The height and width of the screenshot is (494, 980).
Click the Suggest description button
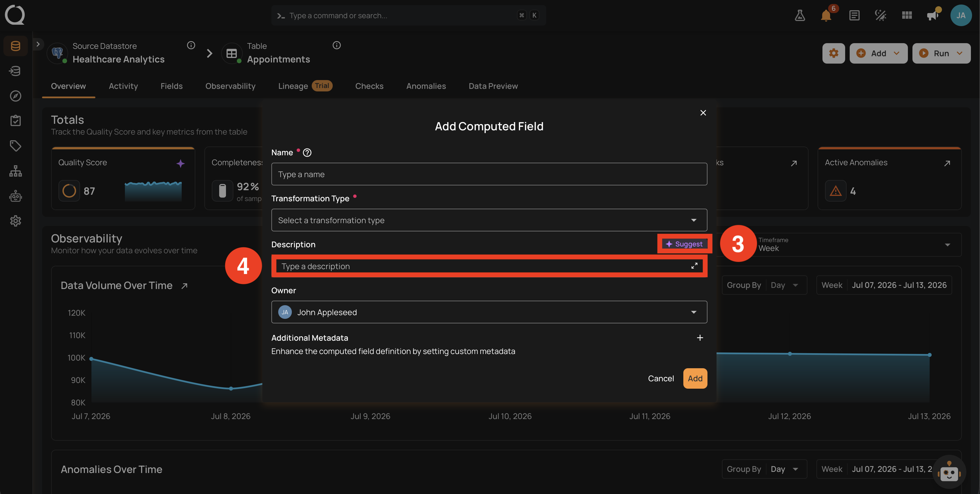coord(684,244)
